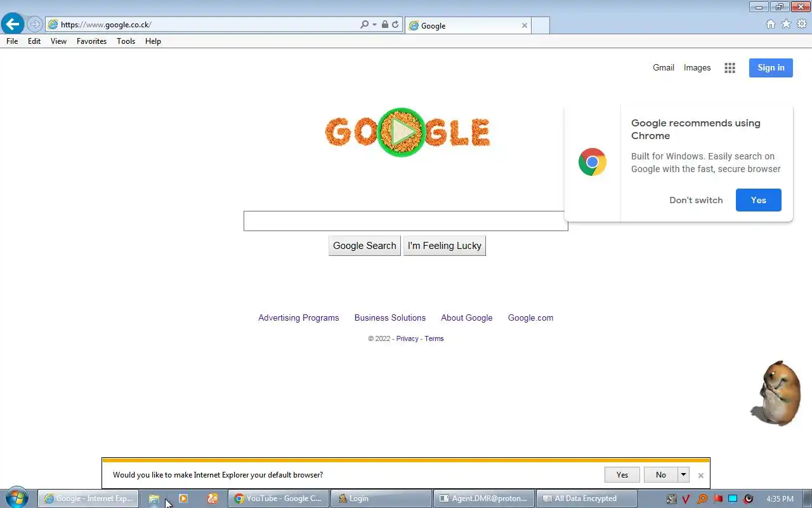Open the About Google link

(x=467, y=318)
